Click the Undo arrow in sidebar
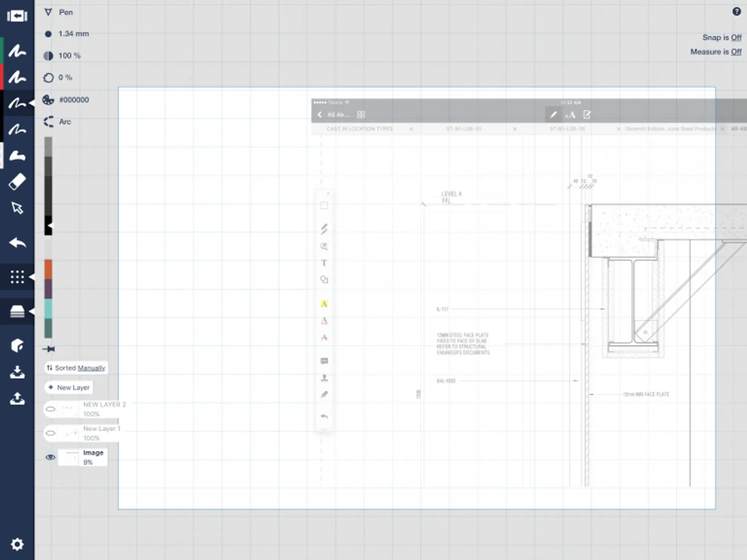The image size is (747, 560). [x=17, y=242]
